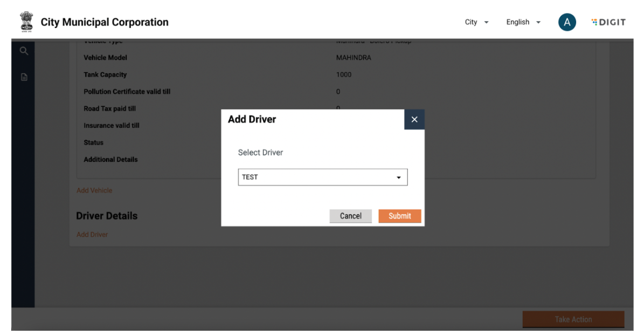Click the City Municipal Corporation title
The height and width of the screenshot is (335, 644).
pyautogui.click(x=105, y=22)
